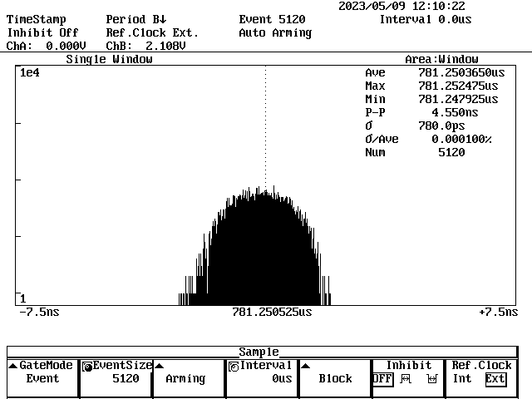Click the Block up-arrow icon
The width and height of the screenshot is (532, 399).
pos(305,366)
